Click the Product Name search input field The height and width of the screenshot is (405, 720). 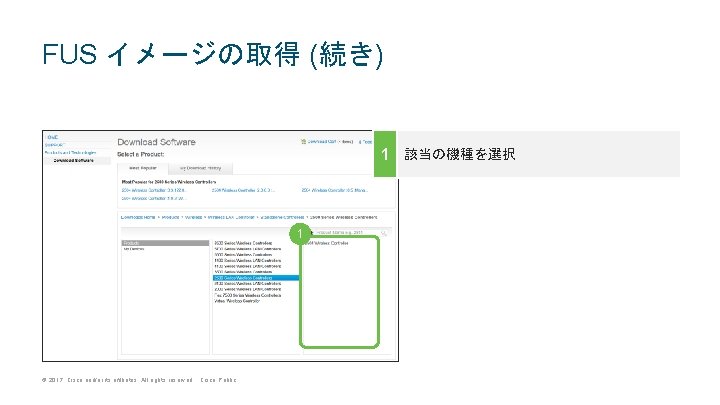(347, 233)
